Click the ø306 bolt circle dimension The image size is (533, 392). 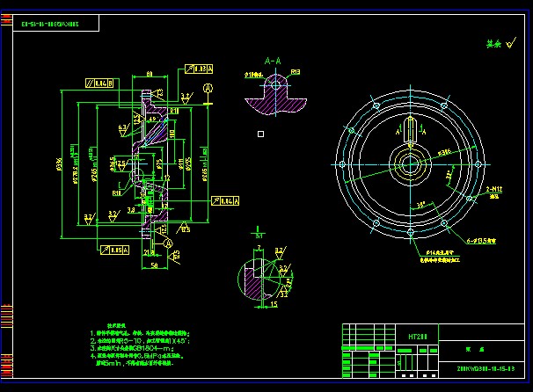pos(444,152)
